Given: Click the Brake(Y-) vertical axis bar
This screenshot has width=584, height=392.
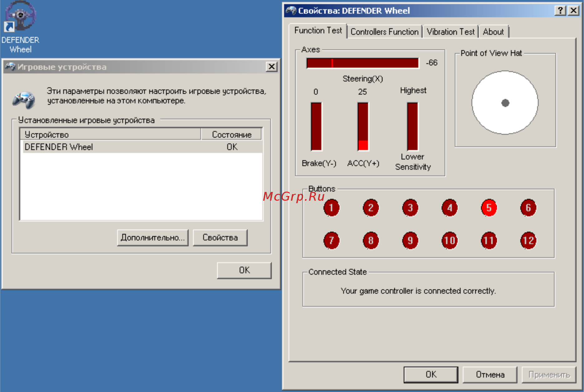Looking at the screenshot, I should 316,127.
